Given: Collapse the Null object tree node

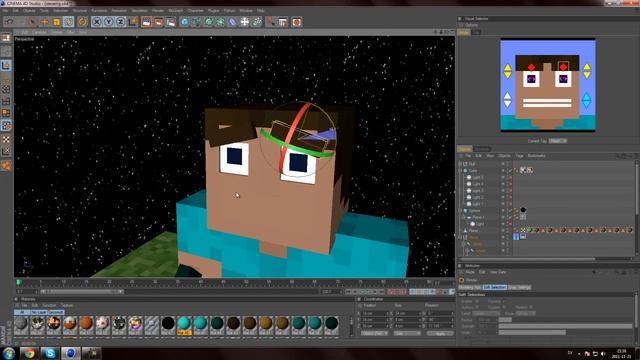Looking at the screenshot, I should [460, 164].
